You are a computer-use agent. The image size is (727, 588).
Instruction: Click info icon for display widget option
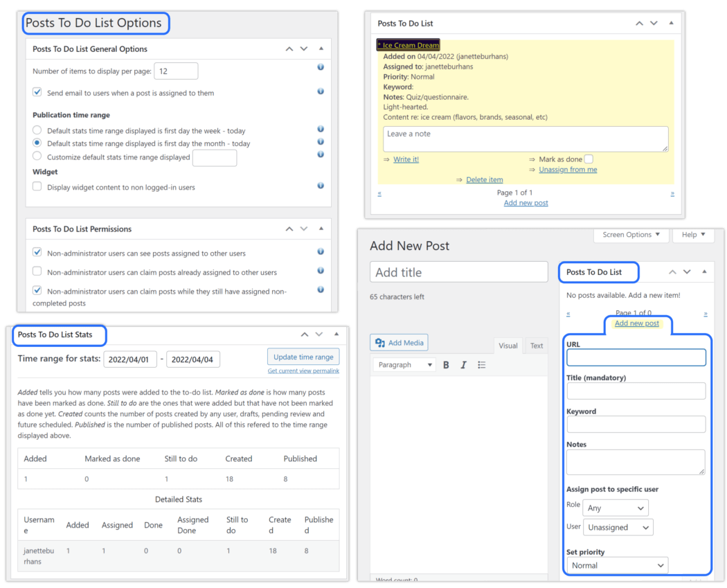pyautogui.click(x=321, y=186)
